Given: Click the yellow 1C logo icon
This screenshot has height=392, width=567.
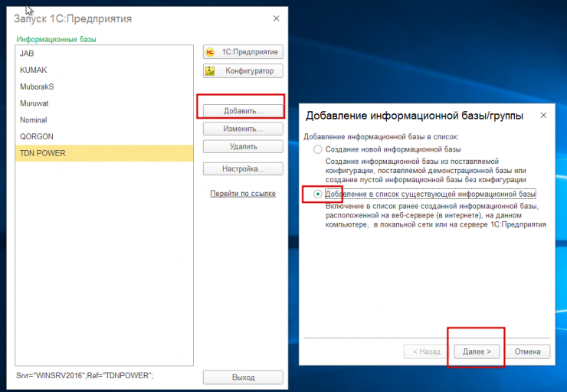Looking at the screenshot, I should pyautogui.click(x=210, y=52).
